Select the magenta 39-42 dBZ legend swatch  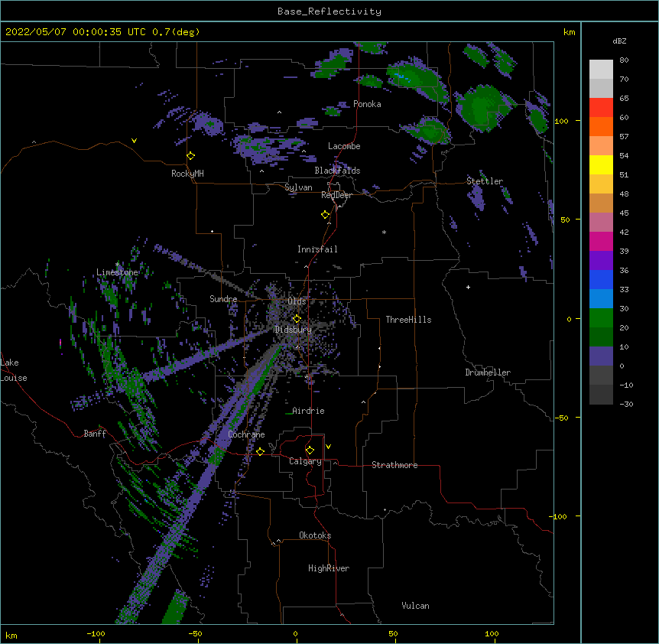[601, 241]
